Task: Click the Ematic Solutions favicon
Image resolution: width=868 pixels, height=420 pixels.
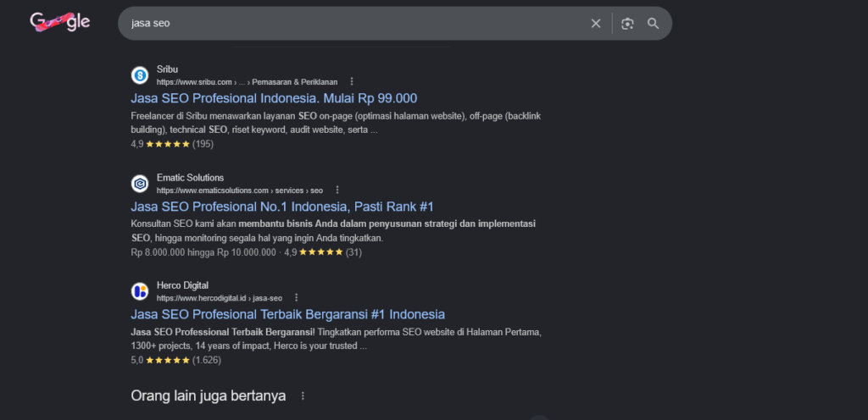Action: click(x=140, y=184)
